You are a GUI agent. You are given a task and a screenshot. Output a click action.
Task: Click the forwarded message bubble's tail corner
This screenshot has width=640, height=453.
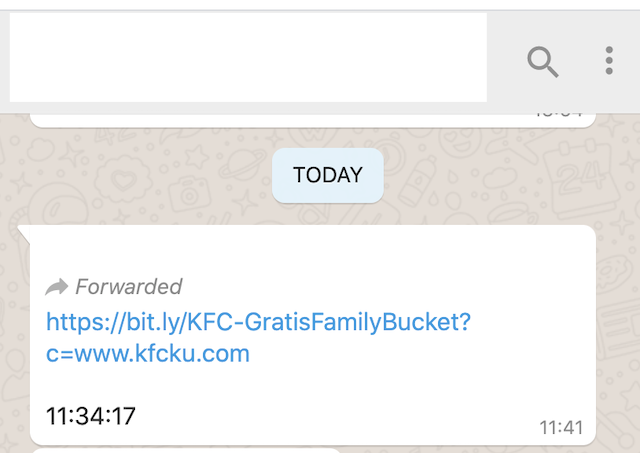(x=24, y=232)
